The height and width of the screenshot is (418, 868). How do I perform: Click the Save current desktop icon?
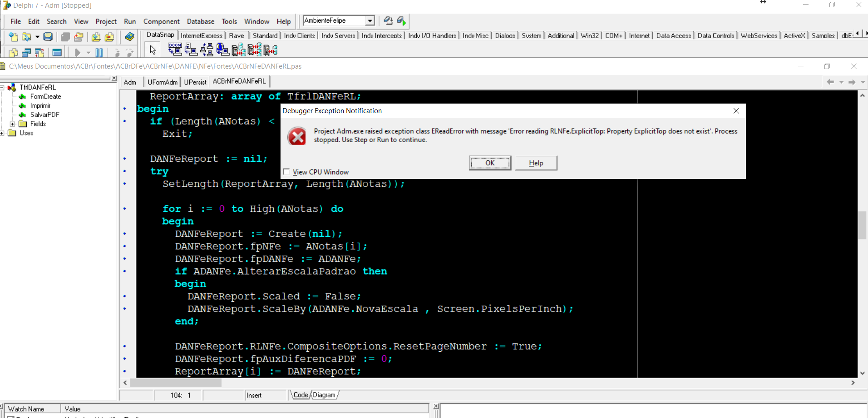pos(388,20)
